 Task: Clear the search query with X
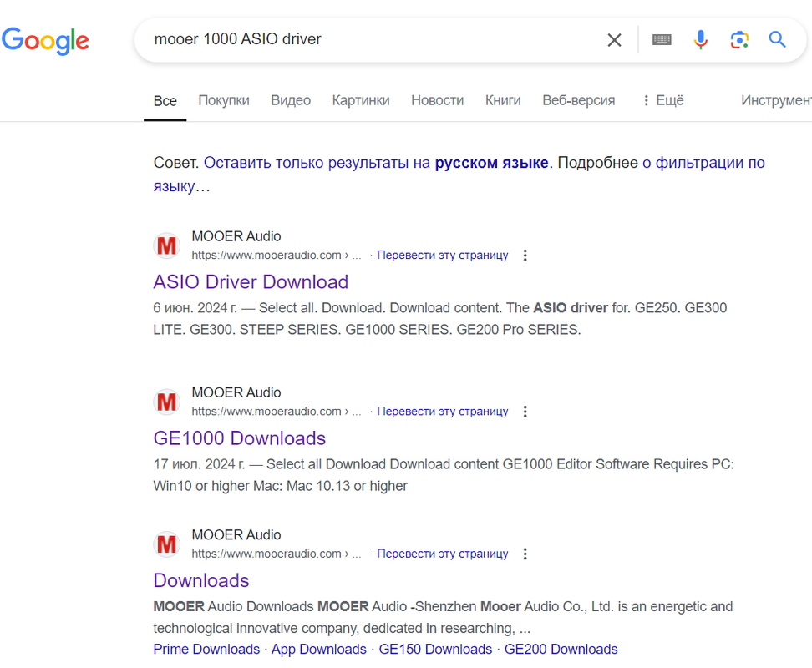[614, 40]
